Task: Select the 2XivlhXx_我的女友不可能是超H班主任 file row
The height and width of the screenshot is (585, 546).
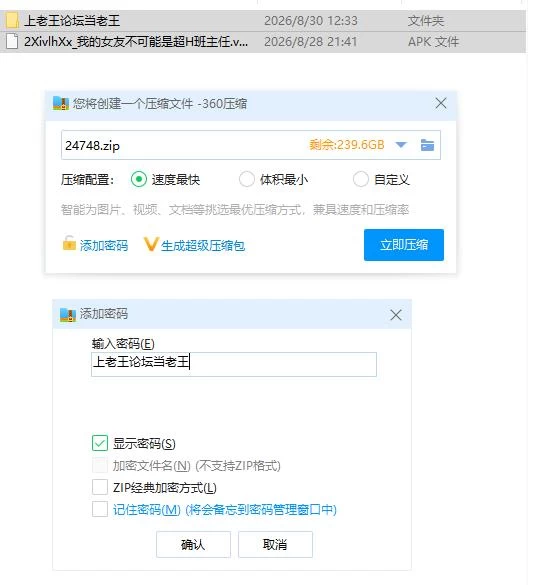Action: tap(263, 42)
